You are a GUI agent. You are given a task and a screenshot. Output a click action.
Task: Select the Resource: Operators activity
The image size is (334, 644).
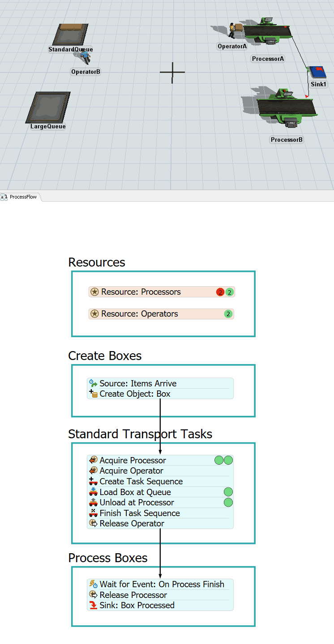click(x=139, y=314)
